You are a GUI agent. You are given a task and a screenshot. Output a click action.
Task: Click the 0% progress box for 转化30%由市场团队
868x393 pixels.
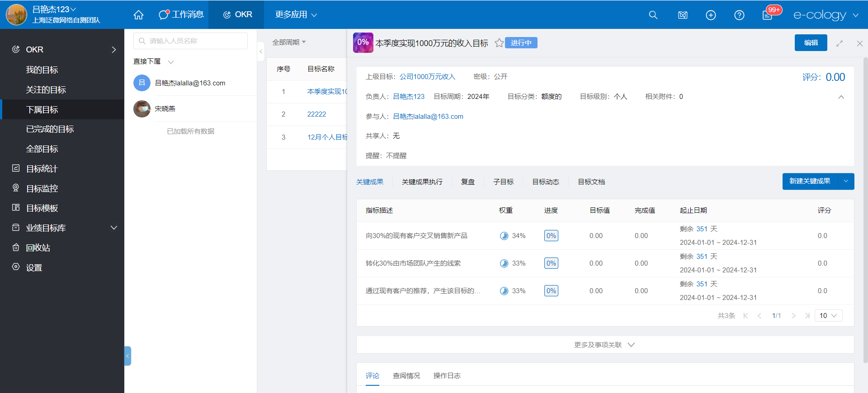pyautogui.click(x=551, y=263)
